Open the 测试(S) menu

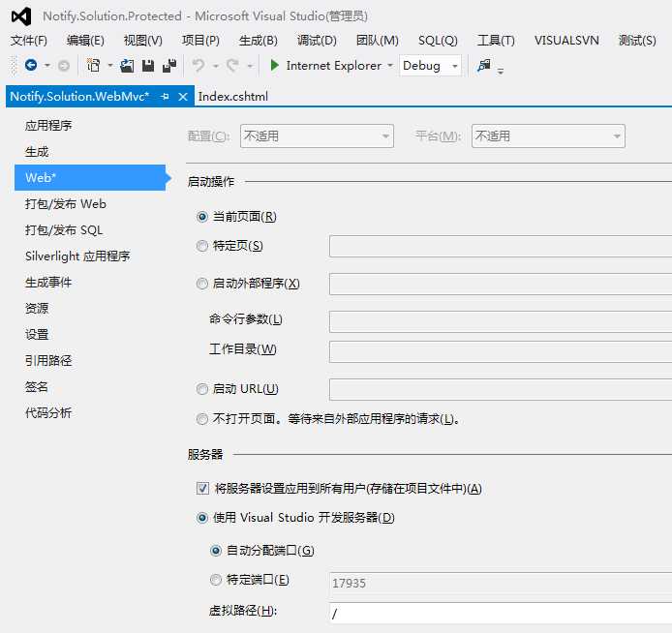[x=637, y=41]
